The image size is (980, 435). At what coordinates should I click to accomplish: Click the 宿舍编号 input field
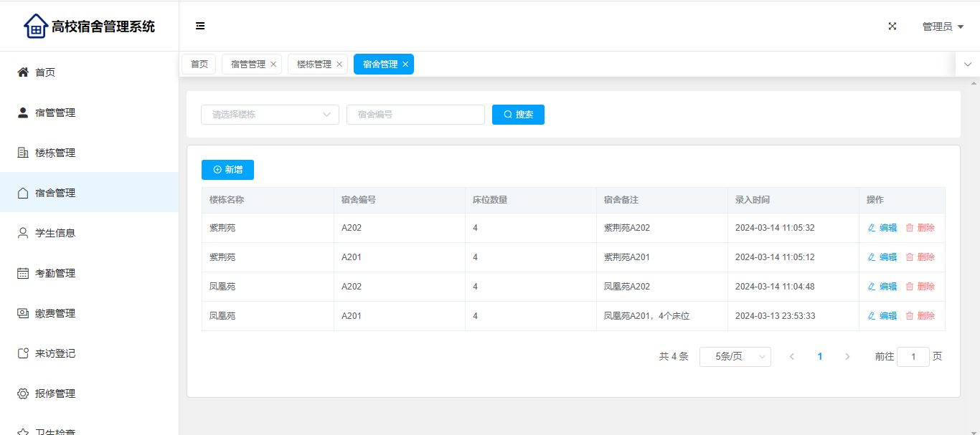tap(415, 115)
